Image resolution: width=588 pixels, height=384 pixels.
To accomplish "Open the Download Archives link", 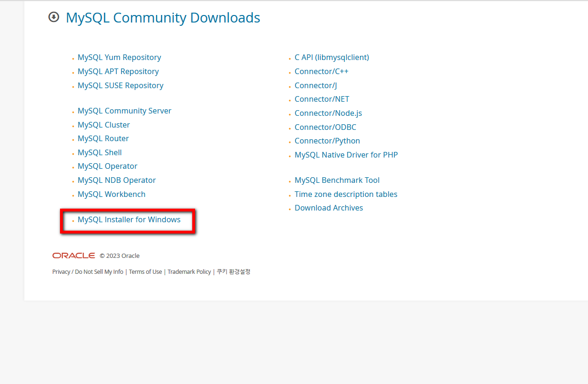I will tap(329, 208).
